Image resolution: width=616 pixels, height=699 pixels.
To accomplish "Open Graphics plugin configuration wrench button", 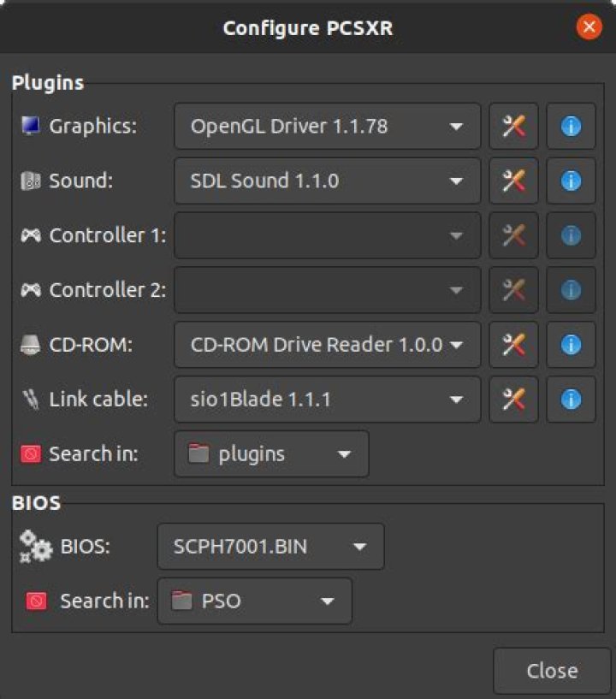I will coord(513,126).
